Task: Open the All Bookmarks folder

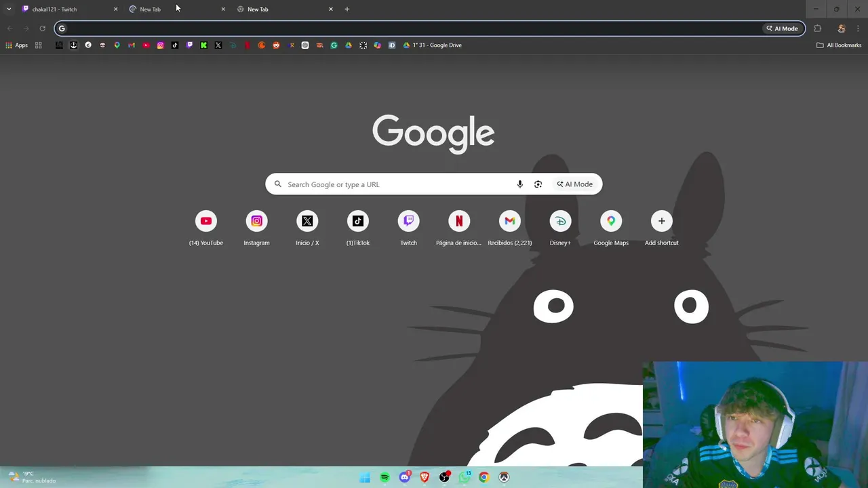Action: (x=839, y=45)
